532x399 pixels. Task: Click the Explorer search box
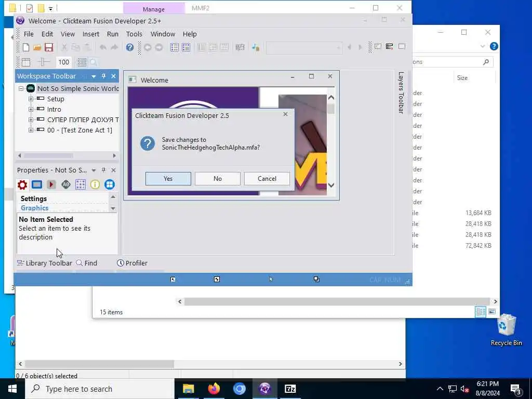tap(452, 62)
